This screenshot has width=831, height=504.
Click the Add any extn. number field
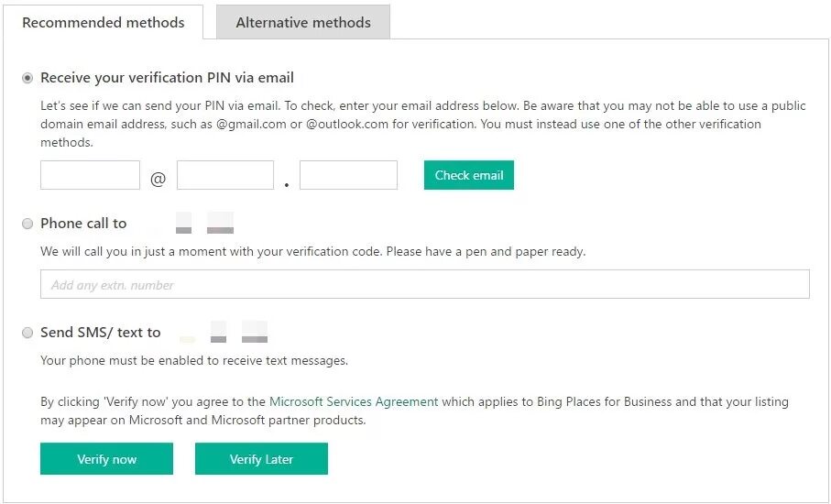point(424,285)
